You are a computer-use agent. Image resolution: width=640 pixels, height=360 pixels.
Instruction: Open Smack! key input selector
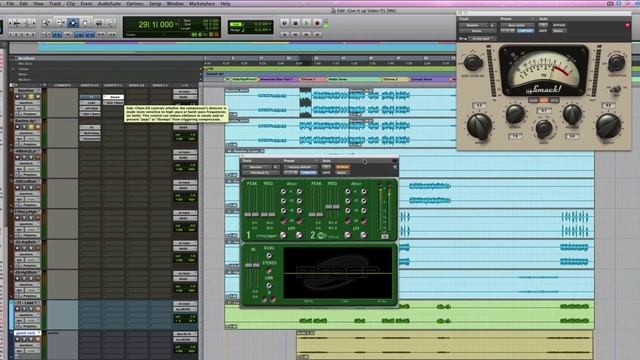pyautogui.click(x=482, y=38)
